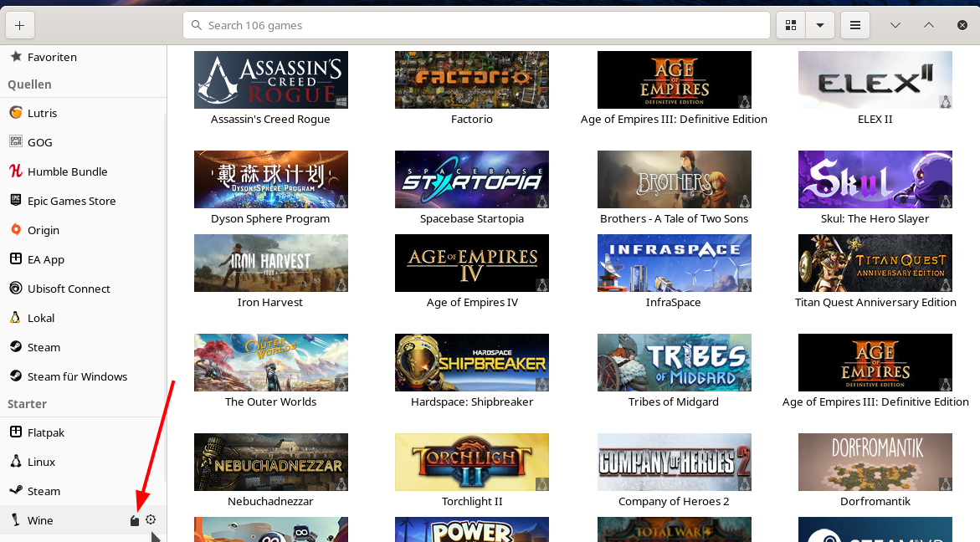Image resolution: width=980 pixels, height=542 pixels.
Task: Open Titan Quest Anniversary Edition cover
Action: [875, 263]
